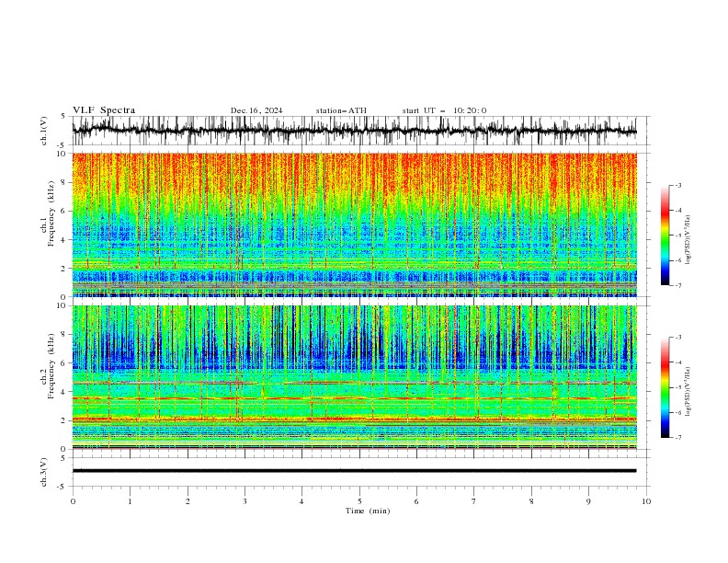Viewport: 728px width, 563px height.
Task: Click the time axis tick label "3"
Action: pyautogui.click(x=245, y=501)
